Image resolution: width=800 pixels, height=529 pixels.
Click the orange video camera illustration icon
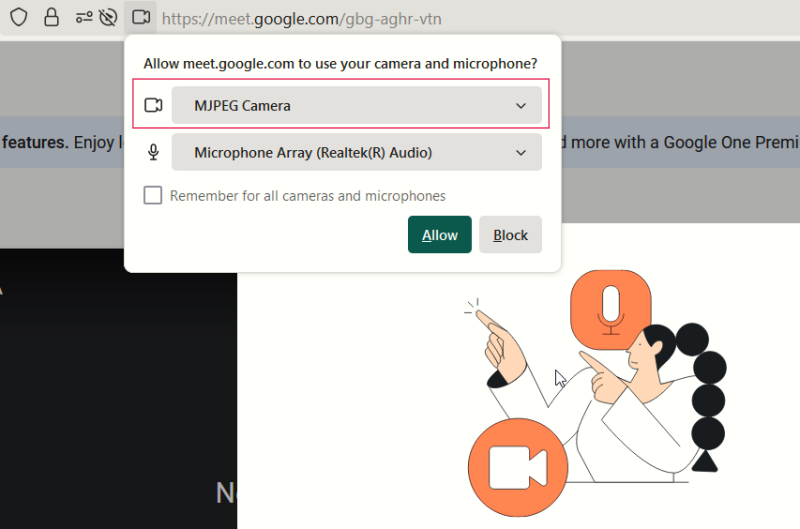(518, 467)
